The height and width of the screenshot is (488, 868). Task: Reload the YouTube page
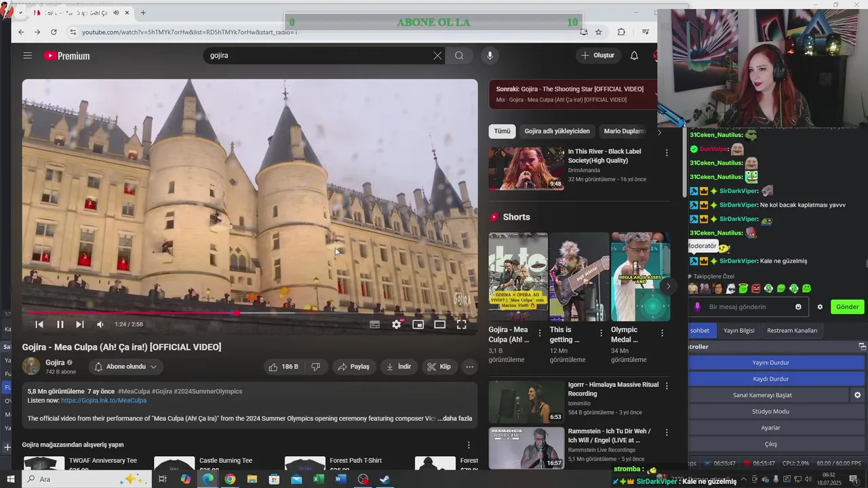pyautogui.click(x=54, y=32)
